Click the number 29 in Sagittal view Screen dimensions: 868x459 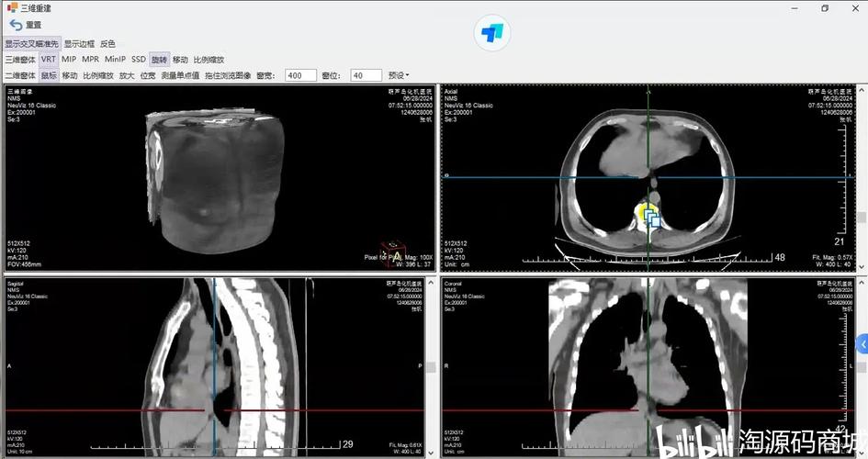(347, 444)
